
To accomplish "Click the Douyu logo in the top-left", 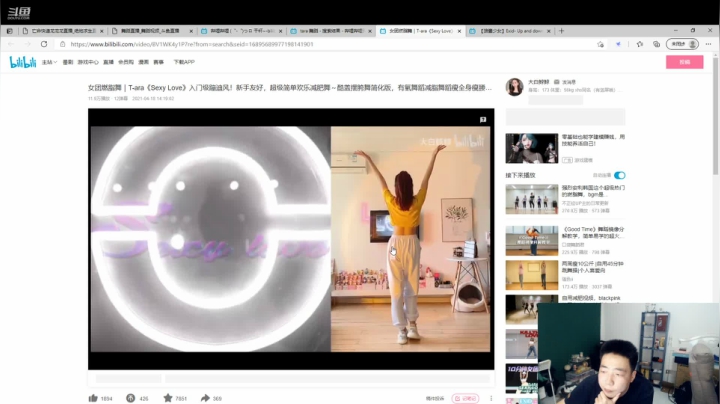I will 19,13.
